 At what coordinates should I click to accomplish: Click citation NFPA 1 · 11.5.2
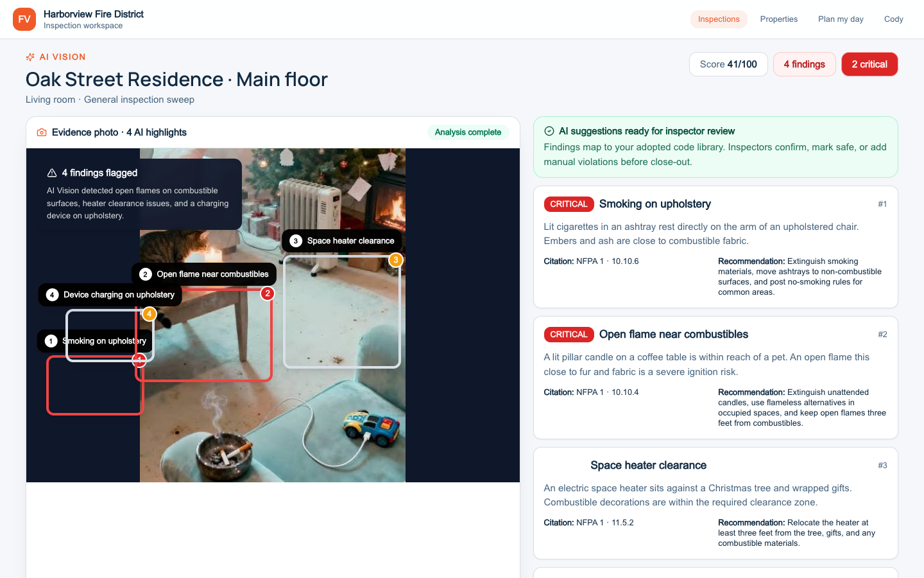(x=589, y=523)
